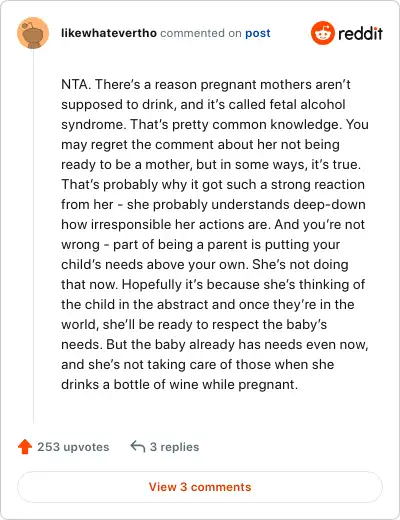Click the "commented on" text
This screenshot has width=400, height=520.
[201, 33]
